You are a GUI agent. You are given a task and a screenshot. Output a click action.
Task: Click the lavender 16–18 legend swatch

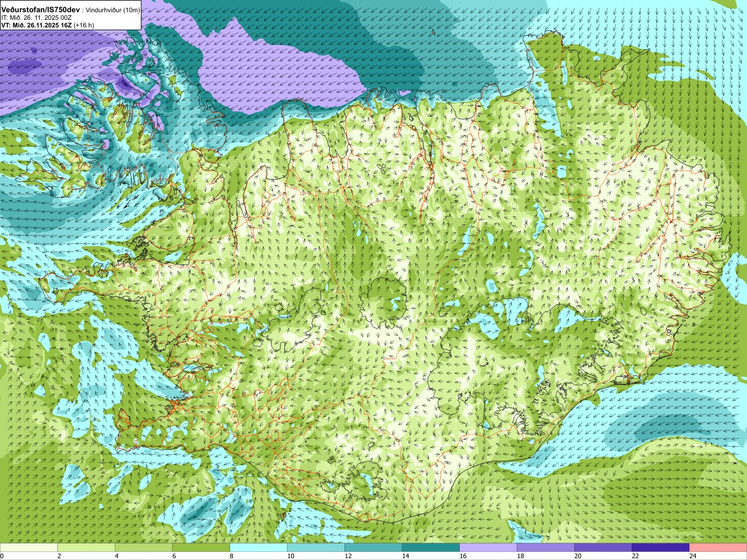tap(488, 548)
